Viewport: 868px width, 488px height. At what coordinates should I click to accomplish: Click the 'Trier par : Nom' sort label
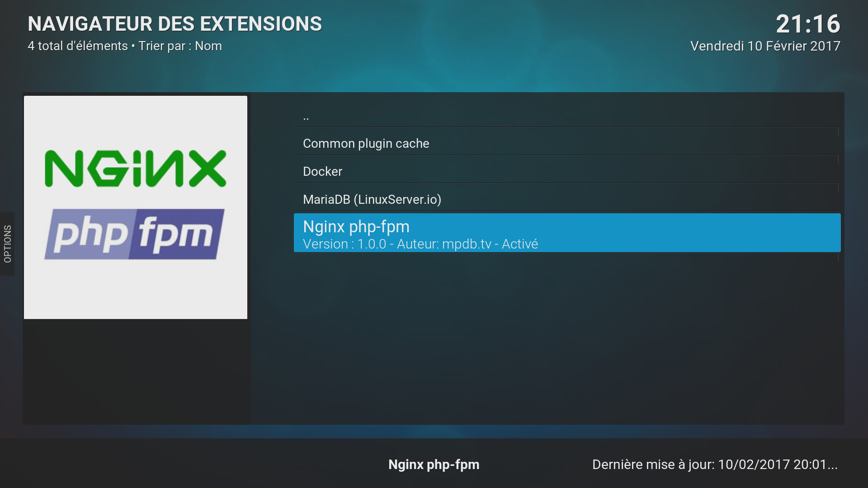(180, 46)
